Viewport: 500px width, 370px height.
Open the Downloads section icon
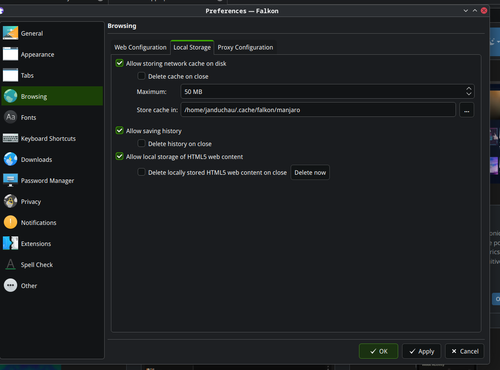[10, 159]
